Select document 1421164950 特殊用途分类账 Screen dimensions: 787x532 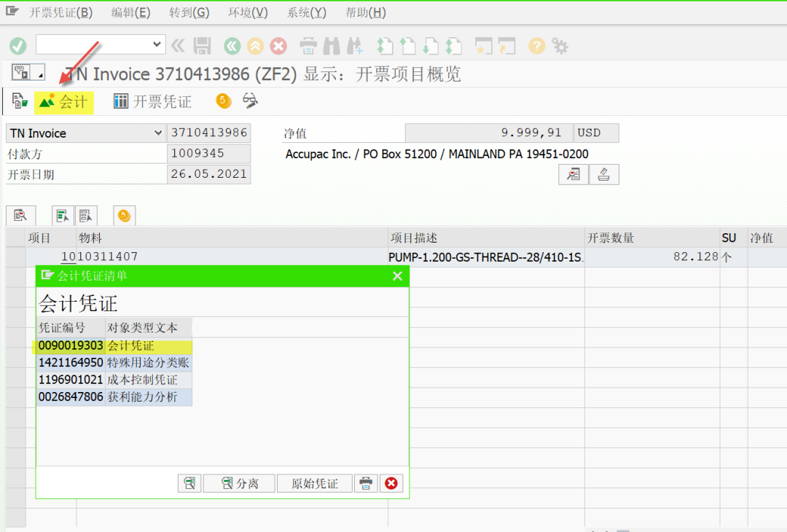pos(114,362)
